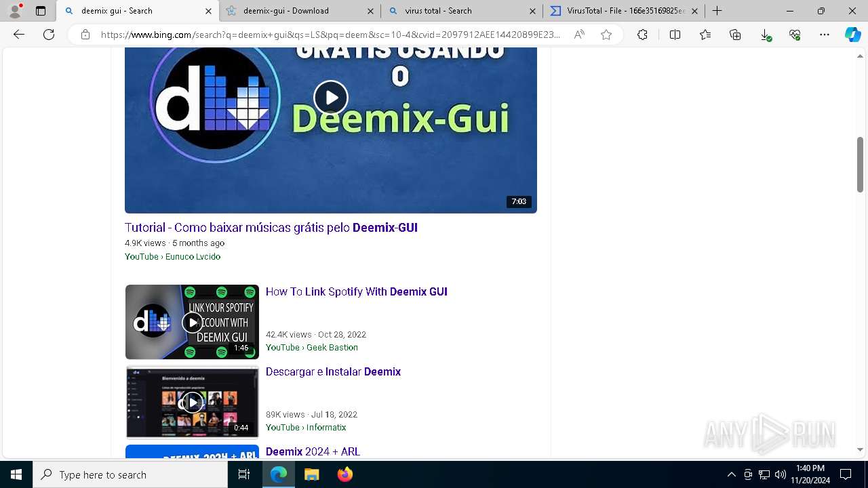868x488 pixels.
Task: Open Deemix 2024 + ARL link
Action: (313, 451)
